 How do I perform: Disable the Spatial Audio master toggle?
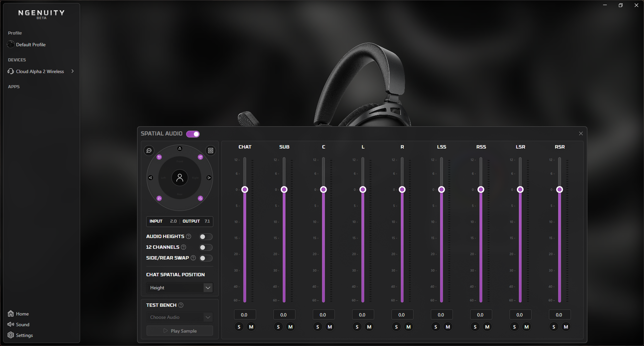pyautogui.click(x=193, y=134)
